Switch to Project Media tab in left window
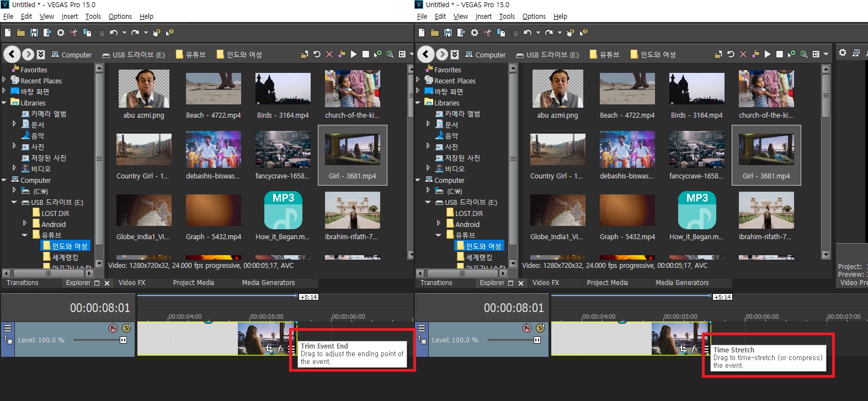868x401 pixels. coord(194,283)
